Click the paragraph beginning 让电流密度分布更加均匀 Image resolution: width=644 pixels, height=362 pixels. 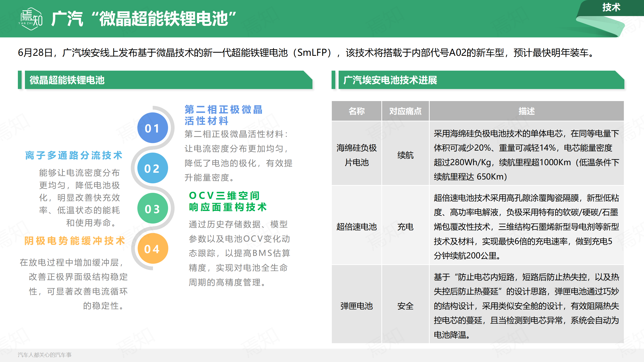238,156
